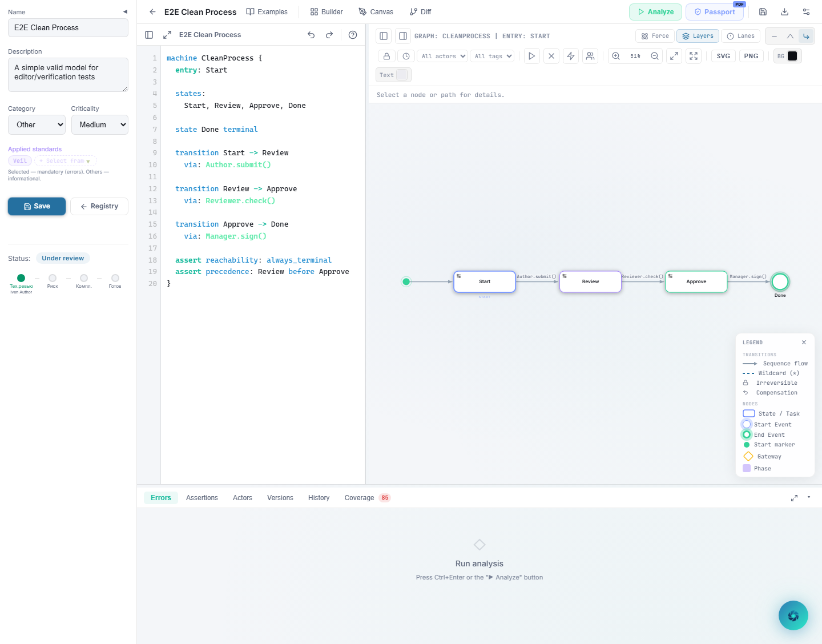Click the lock icon in graph toolbar
Image resolution: width=822 pixels, height=644 pixels.
[x=386, y=56]
